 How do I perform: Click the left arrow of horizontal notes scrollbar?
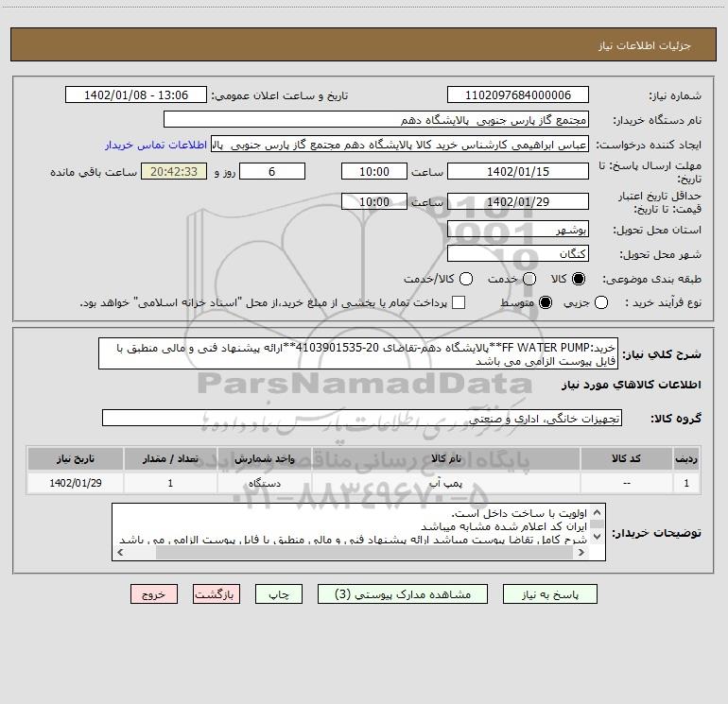(x=120, y=552)
